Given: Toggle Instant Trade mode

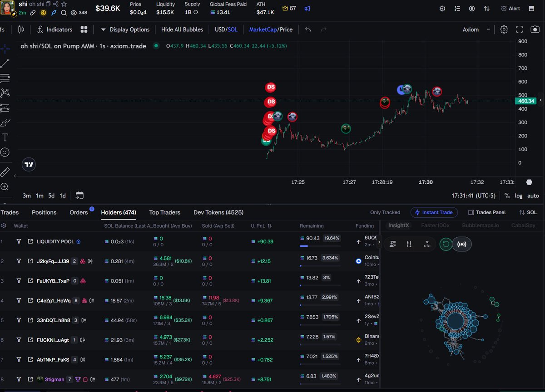Looking at the screenshot, I should (434, 212).
